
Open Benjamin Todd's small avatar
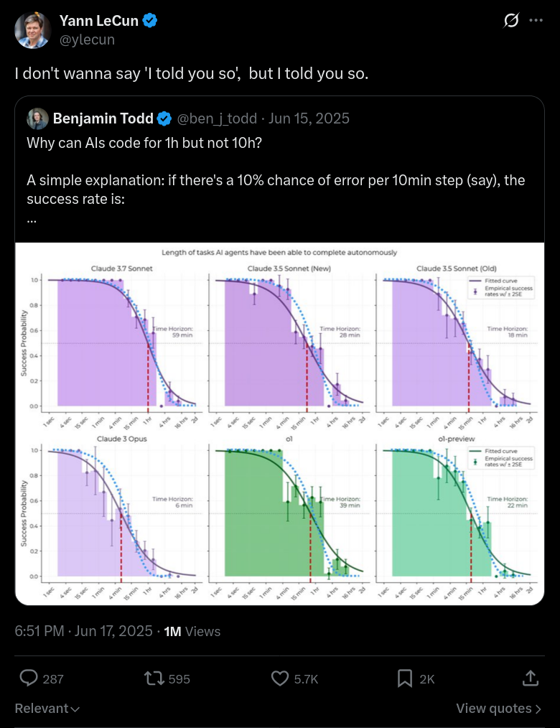click(x=37, y=118)
